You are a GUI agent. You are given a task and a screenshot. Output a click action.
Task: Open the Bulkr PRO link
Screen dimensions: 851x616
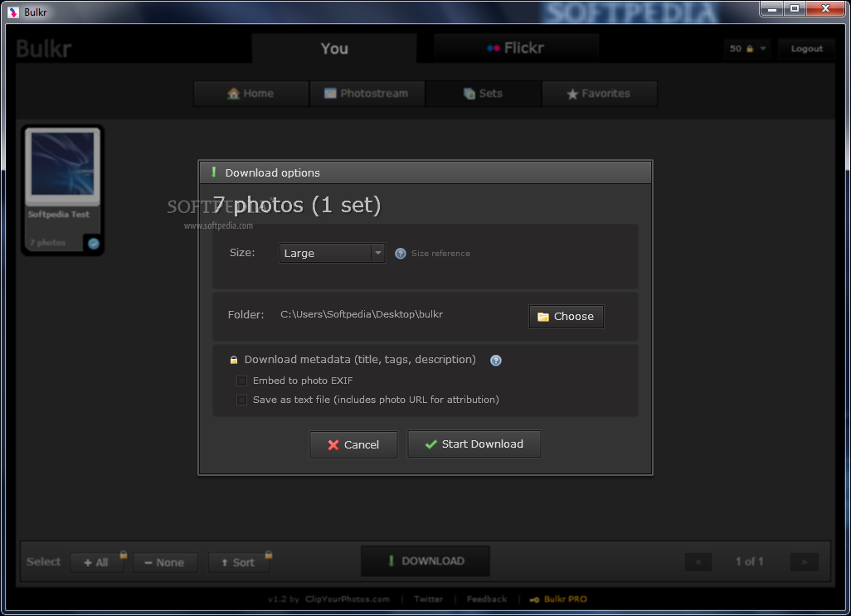pos(565,599)
